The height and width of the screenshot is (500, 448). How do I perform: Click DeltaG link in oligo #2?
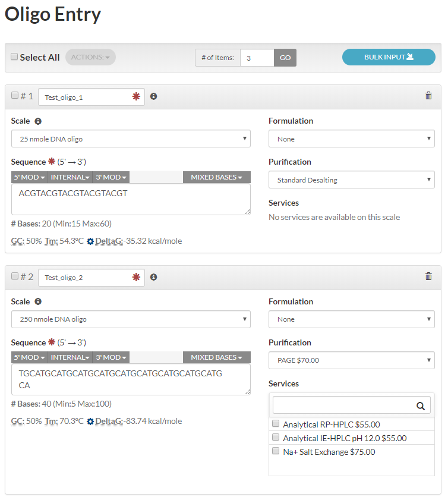click(109, 422)
